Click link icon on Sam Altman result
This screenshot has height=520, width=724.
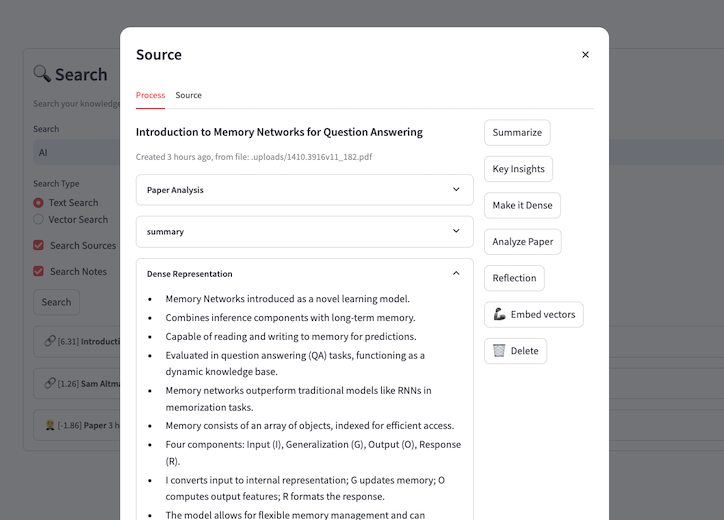coord(50,383)
